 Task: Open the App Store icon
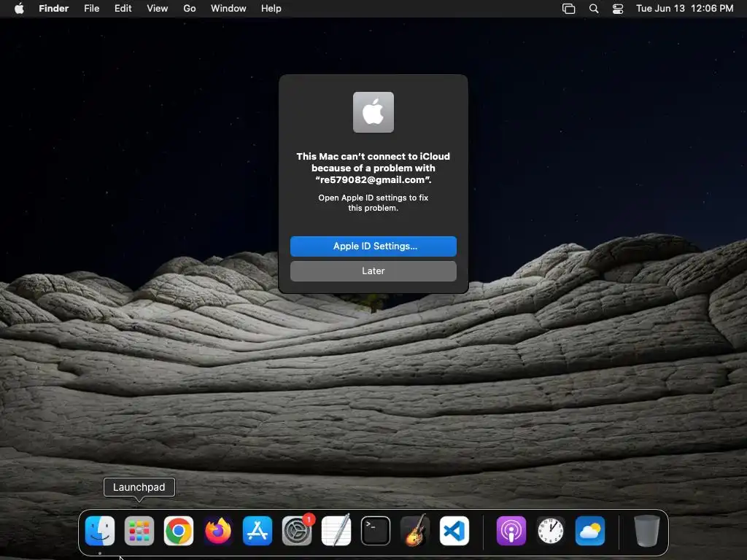(x=258, y=531)
